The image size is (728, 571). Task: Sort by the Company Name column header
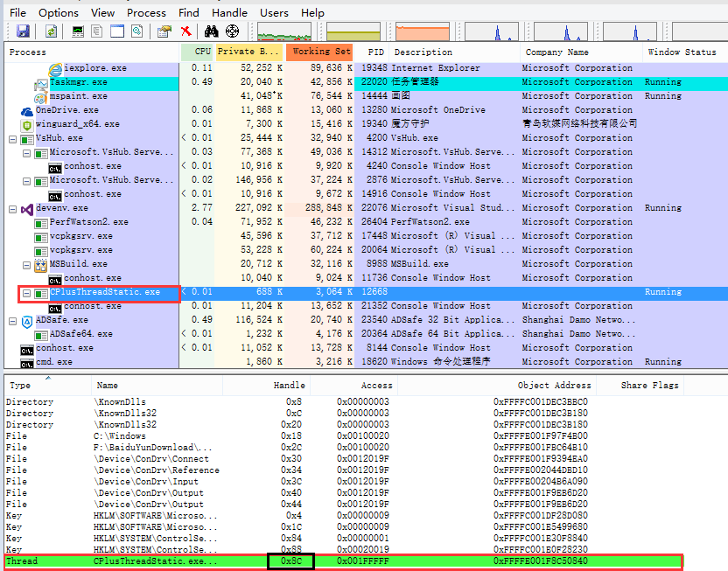point(581,52)
